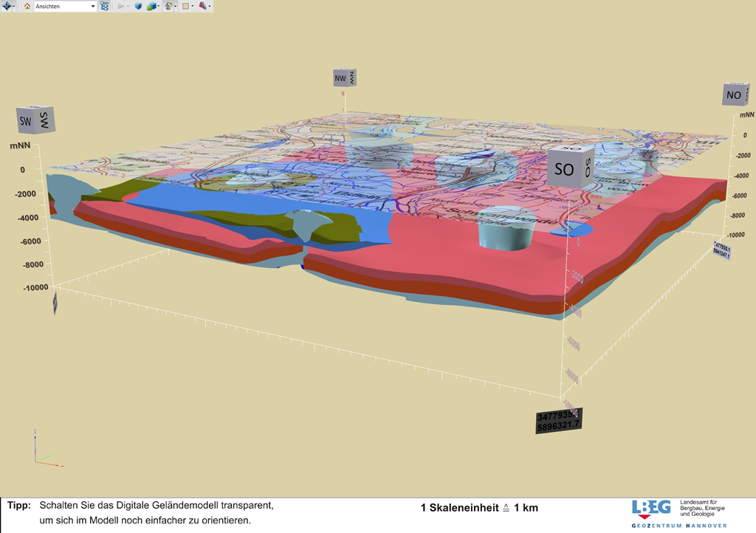Image resolution: width=756 pixels, height=533 pixels.
Task: Click the lighting lamp icon
Action: pyautogui.click(x=168, y=6)
